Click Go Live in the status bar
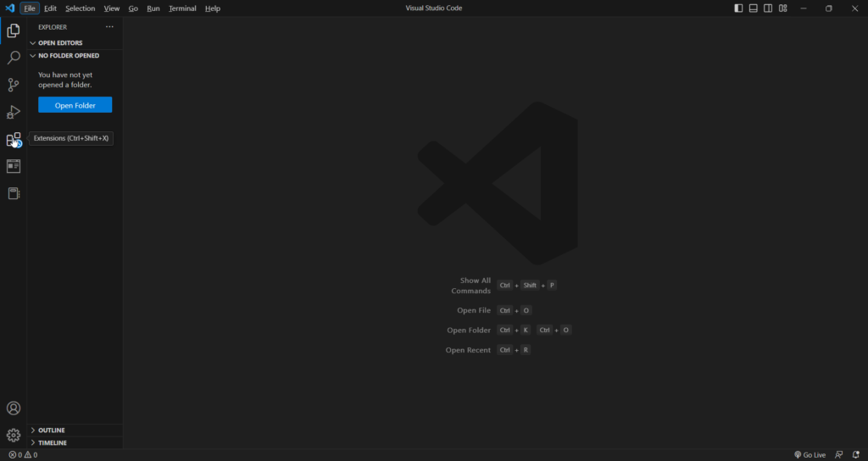This screenshot has height=461, width=868. 810,455
